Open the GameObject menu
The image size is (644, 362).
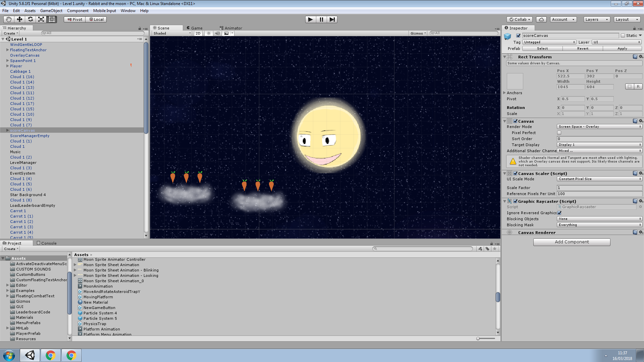tap(51, 11)
